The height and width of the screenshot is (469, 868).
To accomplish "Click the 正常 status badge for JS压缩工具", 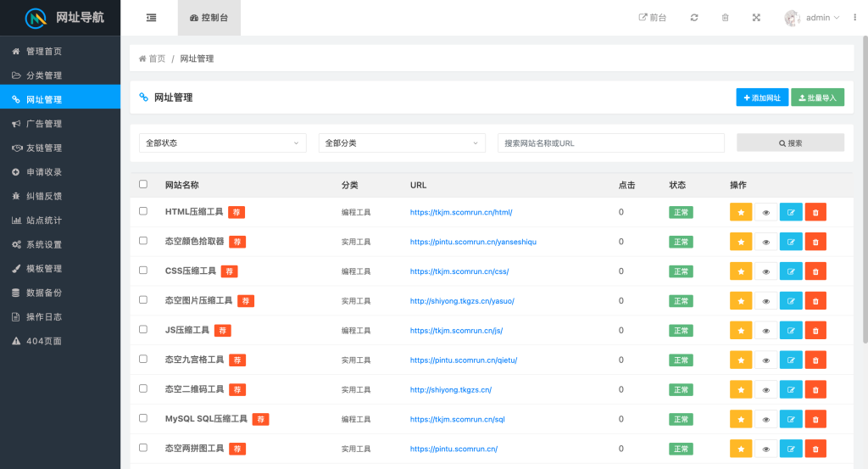I will [x=681, y=331].
